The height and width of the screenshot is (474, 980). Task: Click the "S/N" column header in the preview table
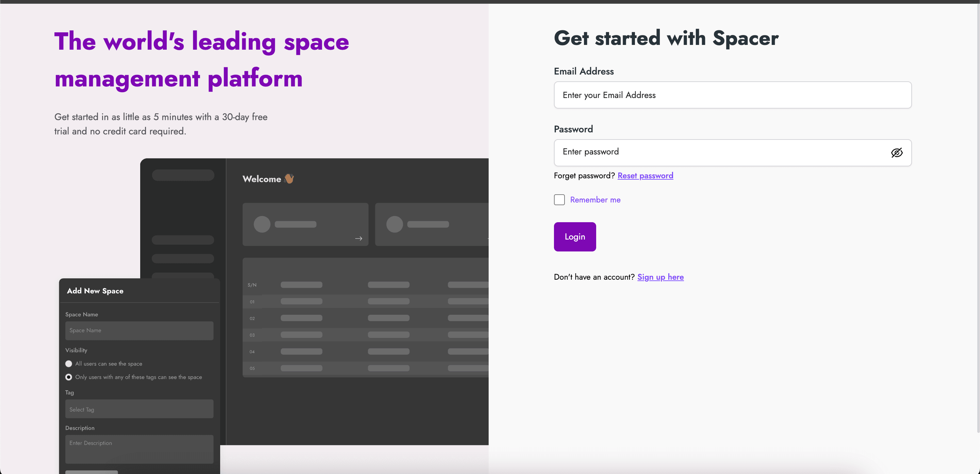252,285
